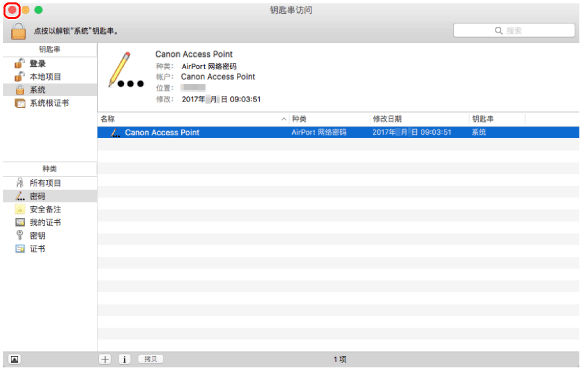Screen dimensions: 580x368
Task: Select the Canon Access Point row
Action: pyautogui.click(x=338, y=132)
